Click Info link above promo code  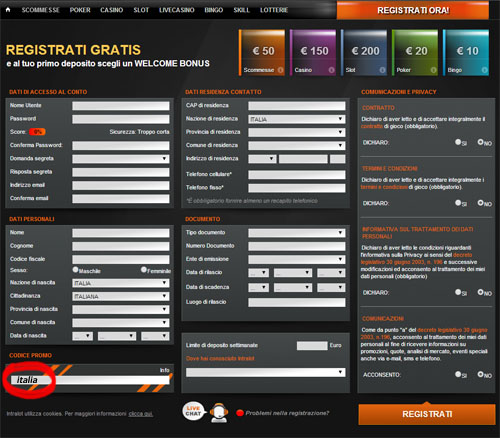pos(165,370)
